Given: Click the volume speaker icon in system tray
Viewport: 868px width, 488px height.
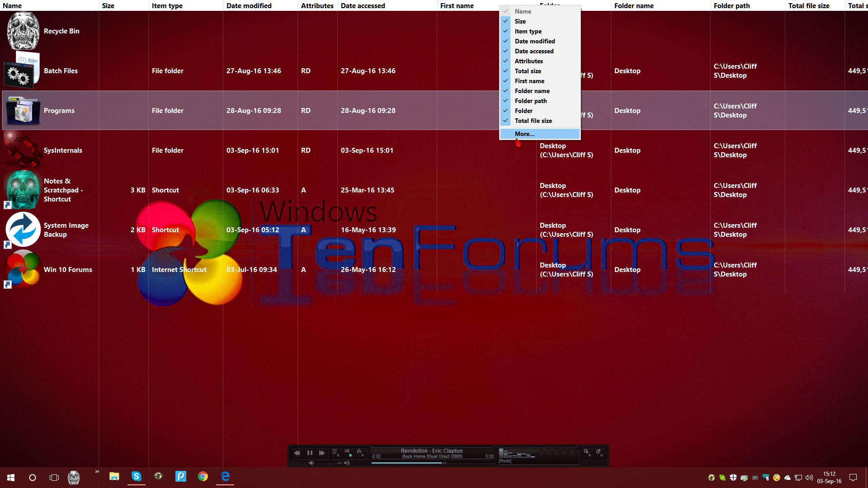Looking at the screenshot, I should (x=809, y=478).
